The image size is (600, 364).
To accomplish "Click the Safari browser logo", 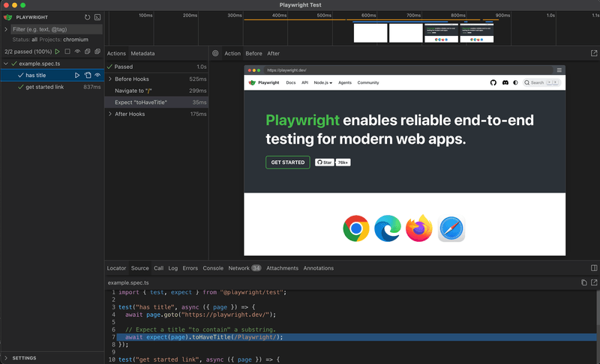I will coord(451,228).
